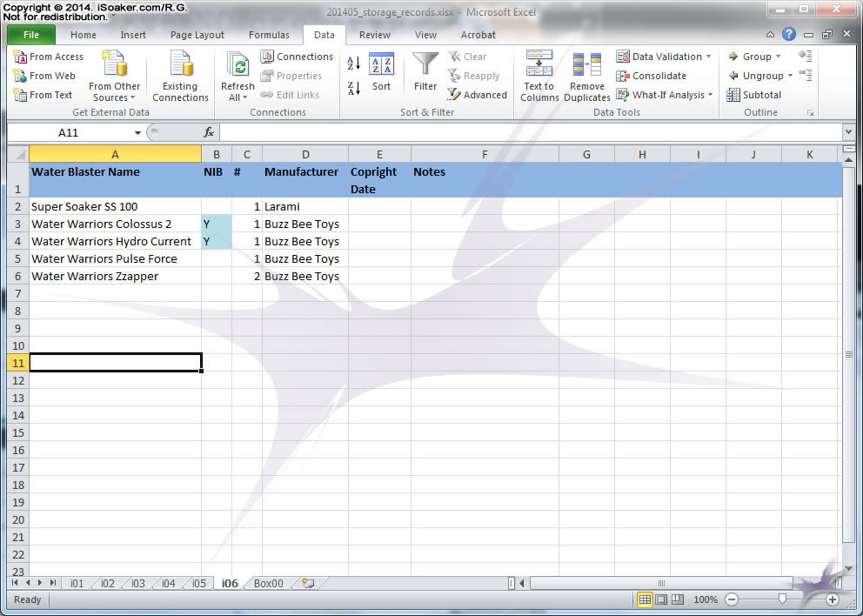Screen dimensions: 863x616
Task: Open the Box00 sheet tab
Action: (269, 584)
